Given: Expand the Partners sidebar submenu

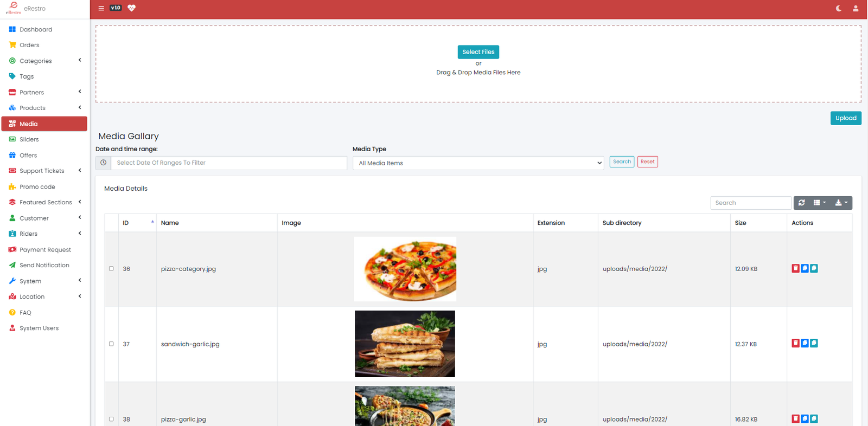Looking at the screenshot, I should (44, 92).
